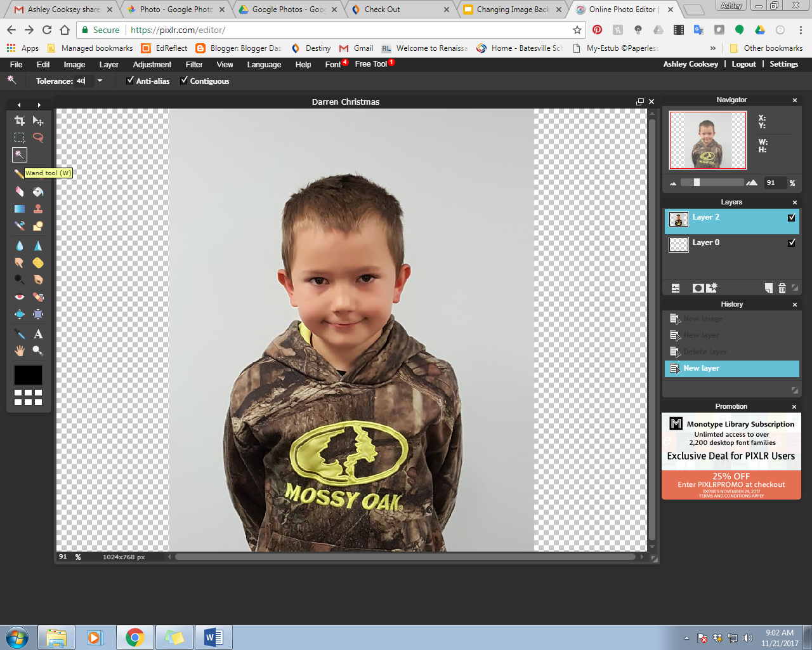Toggle the Anti-alias checkbox
Screen dimensions: 812x650
coord(130,81)
